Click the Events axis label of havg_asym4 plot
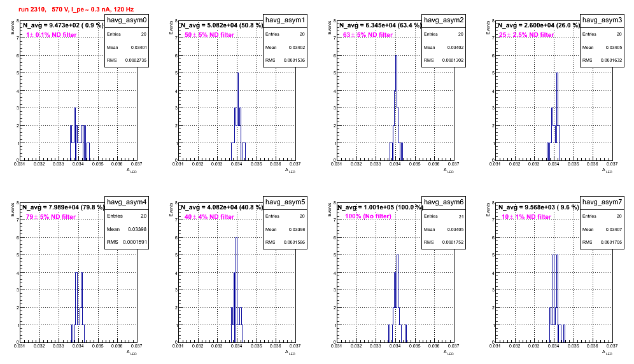This screenshot has height=364, width=634. [12, 209]
